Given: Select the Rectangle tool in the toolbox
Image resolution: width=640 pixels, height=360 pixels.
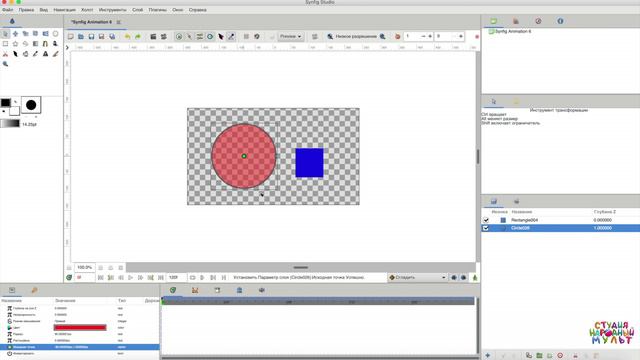Looking at the screenshot, I should (x=5, y=44).
